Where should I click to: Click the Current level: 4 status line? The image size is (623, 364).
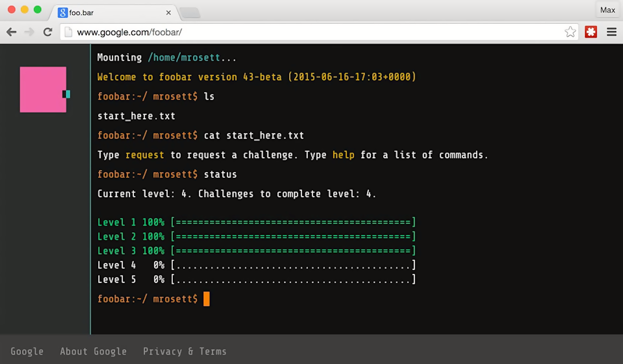point(237,194)
